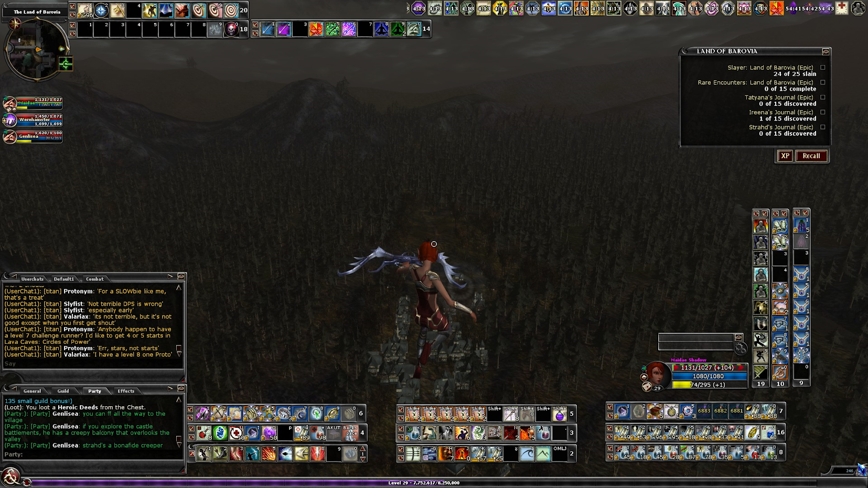Switch to the Guild chat tab

63,391
